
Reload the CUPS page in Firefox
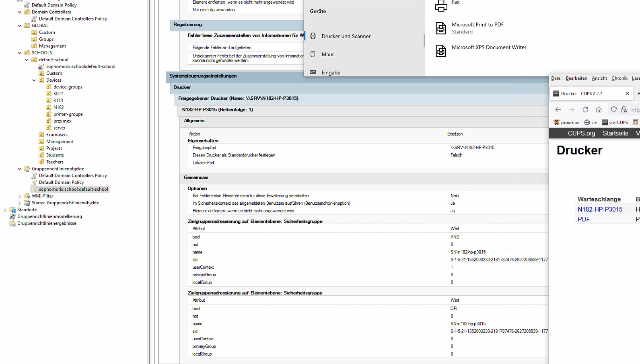(585, 109)
